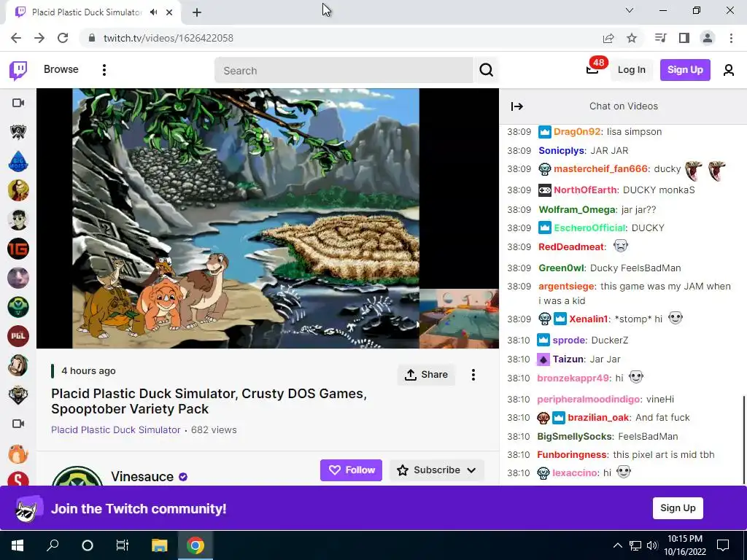Viewport: 747px width, 560px height.
Task: Click the Vinesauce verified badge
Action: pyautogui.click(x=183, y=477)
